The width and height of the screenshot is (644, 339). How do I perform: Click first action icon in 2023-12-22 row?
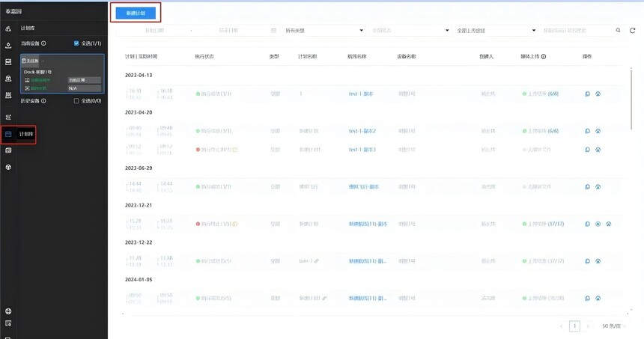(x=587, y=261)
